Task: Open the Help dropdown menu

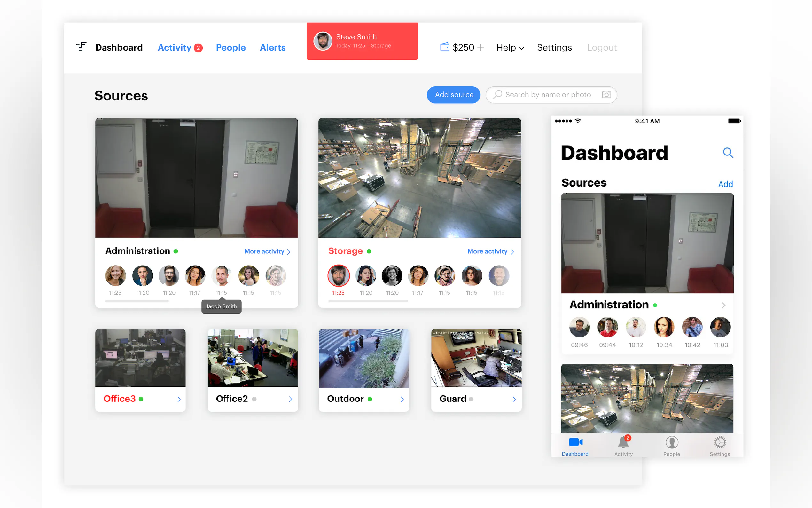Action: pos(510,48)
